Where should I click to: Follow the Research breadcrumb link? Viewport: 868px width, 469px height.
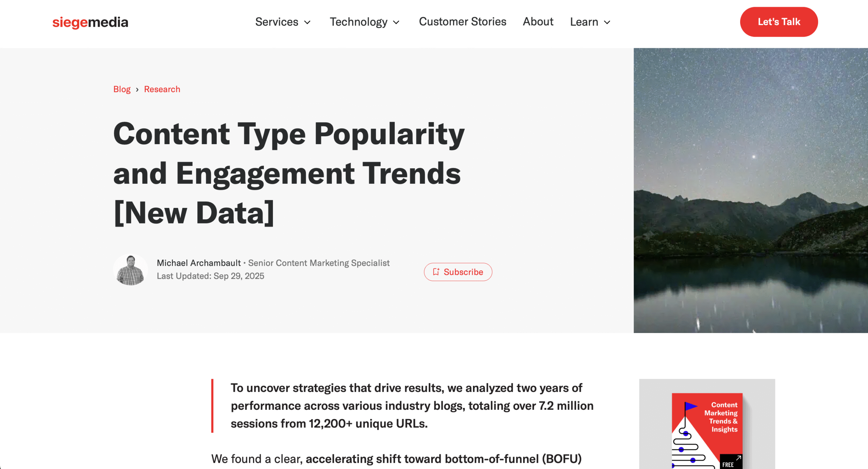tap(162, 89)
